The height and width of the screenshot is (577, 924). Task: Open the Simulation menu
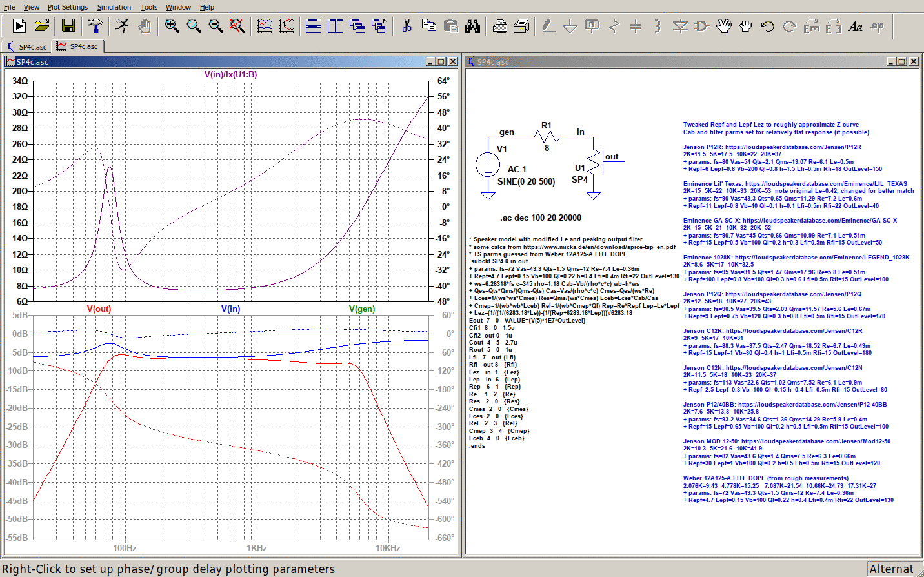114,7
